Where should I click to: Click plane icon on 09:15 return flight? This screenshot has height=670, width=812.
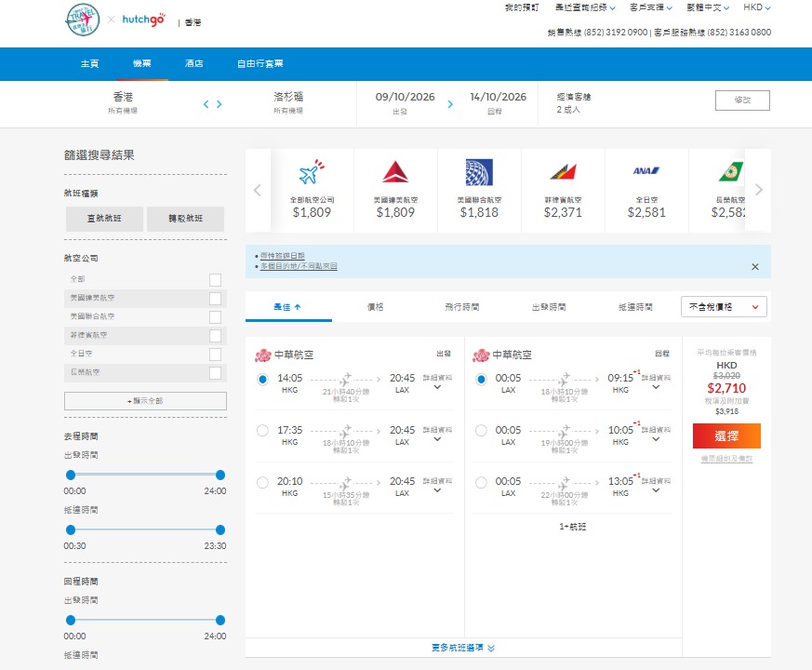click(x=564, y=380)
